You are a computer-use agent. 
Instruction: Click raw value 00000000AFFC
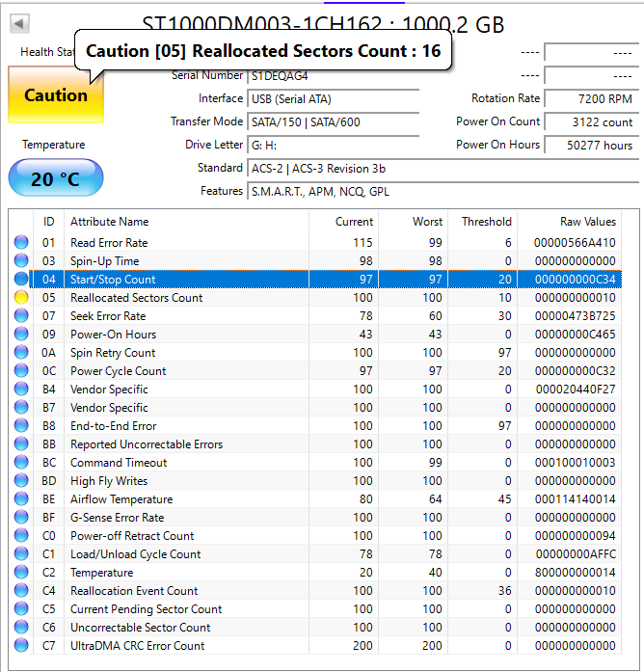(576, 554)
